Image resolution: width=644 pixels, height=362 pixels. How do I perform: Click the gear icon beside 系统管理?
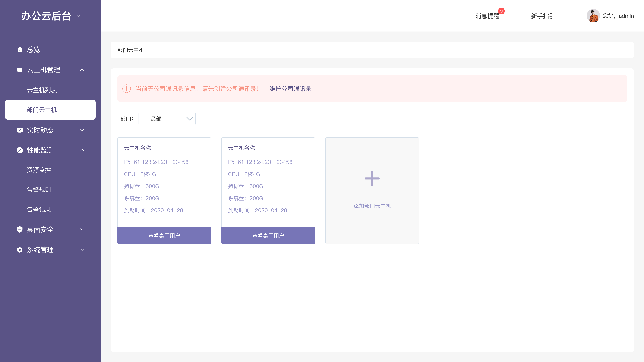tap(20, 250)
